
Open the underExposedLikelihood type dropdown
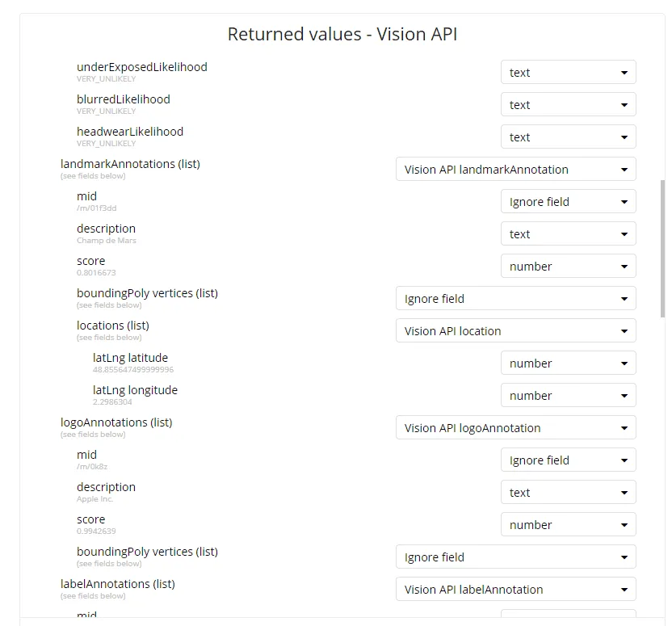[x=568, y=73]
